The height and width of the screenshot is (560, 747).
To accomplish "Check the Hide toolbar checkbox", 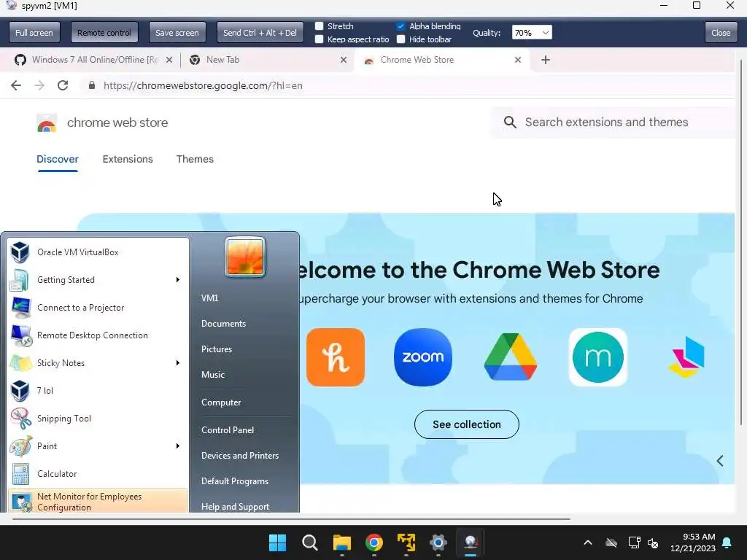I will coord(400,39).
